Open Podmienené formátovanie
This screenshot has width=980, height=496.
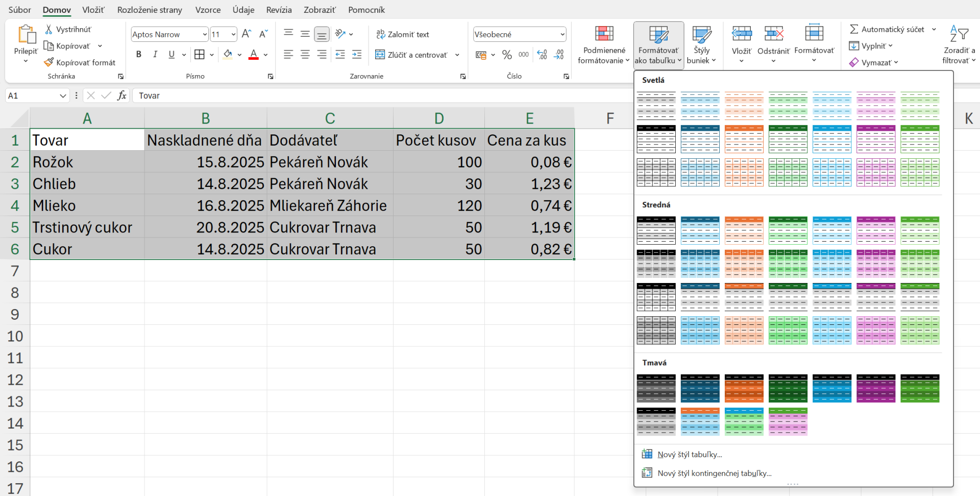point(604,45)
